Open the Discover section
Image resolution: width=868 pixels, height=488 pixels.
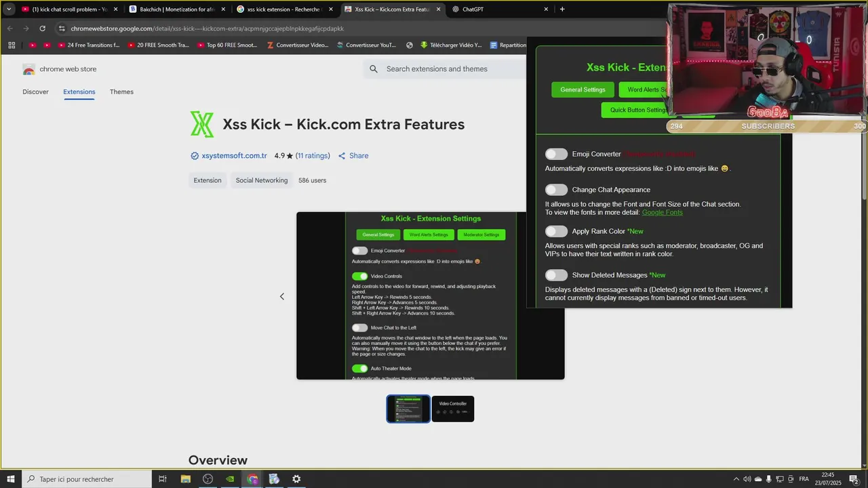(35, 91)
